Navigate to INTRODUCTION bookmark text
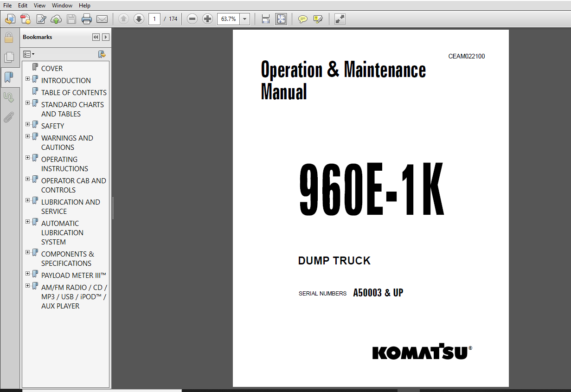571x392 pixels. pos(66,80)
